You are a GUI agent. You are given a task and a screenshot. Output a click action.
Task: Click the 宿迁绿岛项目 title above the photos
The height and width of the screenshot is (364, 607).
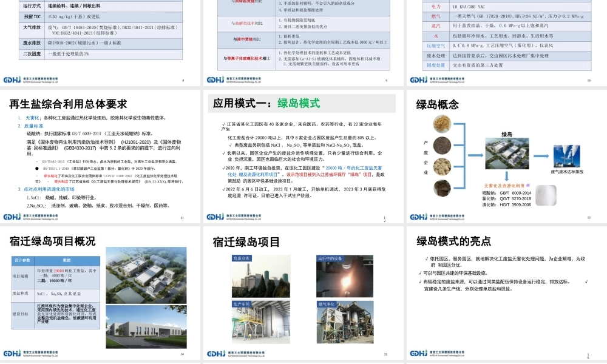tap(246, 242)
